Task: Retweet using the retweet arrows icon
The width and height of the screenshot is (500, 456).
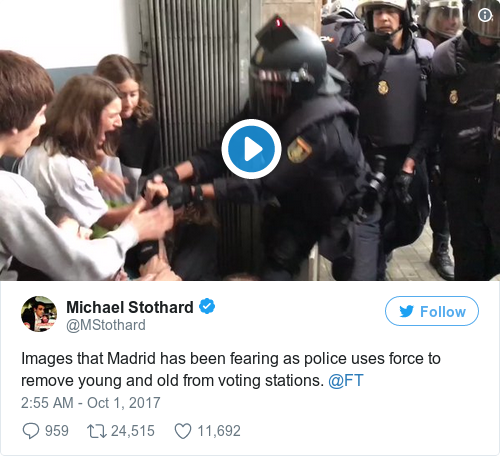Action: [x=97, y=431]
